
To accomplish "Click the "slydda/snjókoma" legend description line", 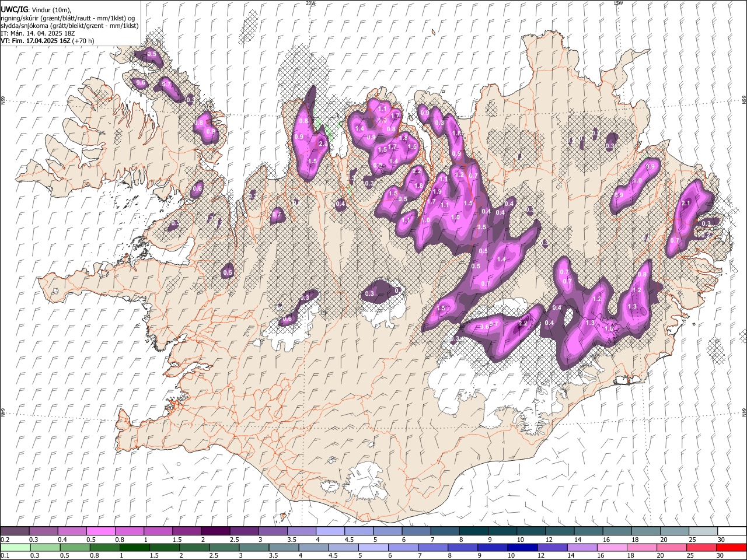I will (69, 26).
